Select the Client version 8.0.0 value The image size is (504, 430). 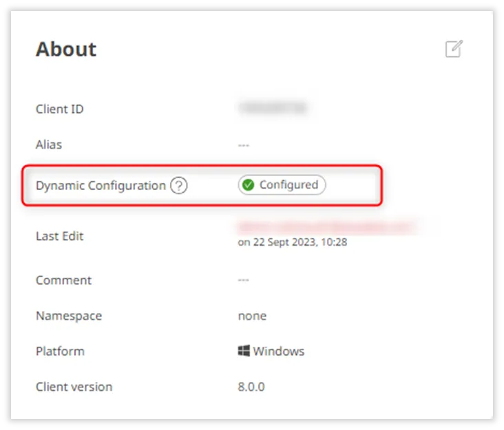251,387
